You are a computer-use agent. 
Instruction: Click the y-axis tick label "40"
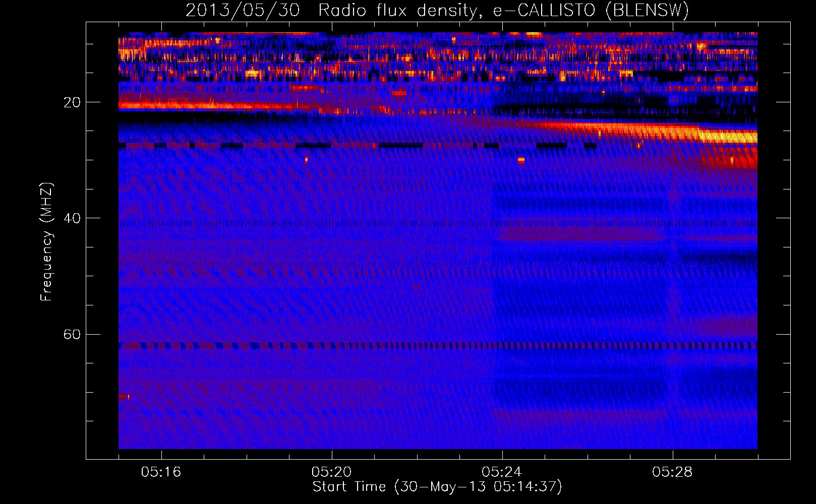tap(72, 218)
